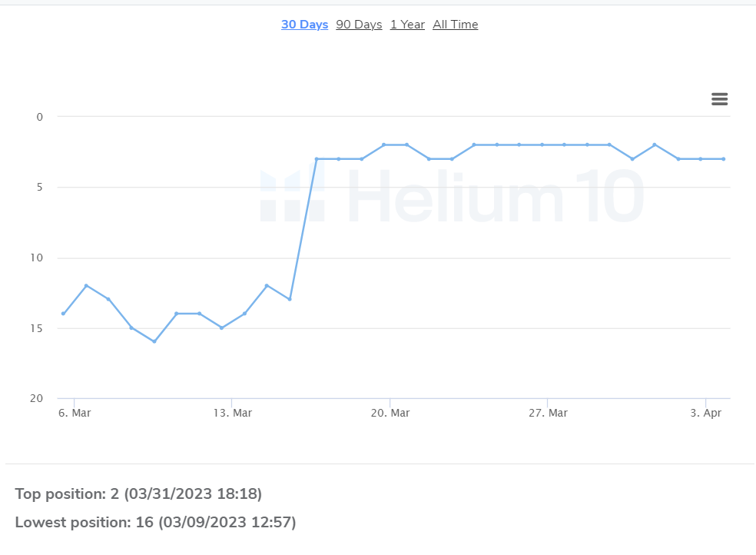Click the first data point on the line
Image resolution: width=756 pixels, height=555 pixels.
click(x=63, y=314)
